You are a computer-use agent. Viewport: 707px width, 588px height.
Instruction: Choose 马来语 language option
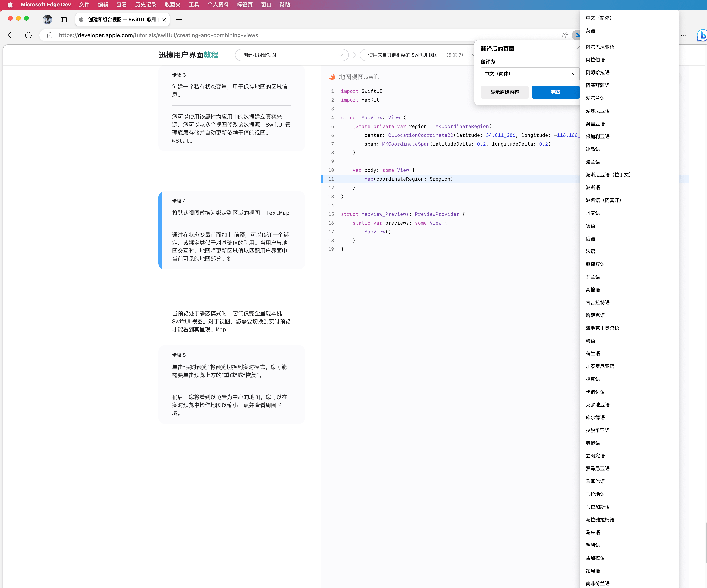[x=629, y=533]
